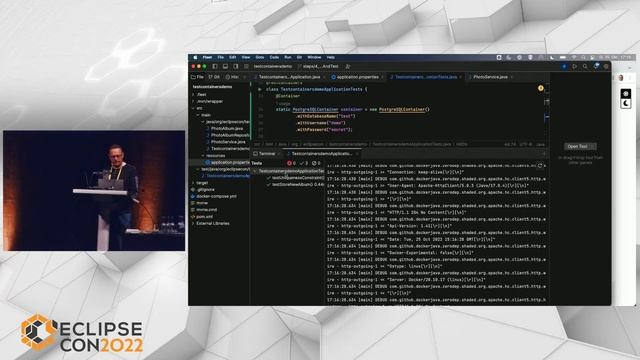Open the History panel tab

point(233,77)
